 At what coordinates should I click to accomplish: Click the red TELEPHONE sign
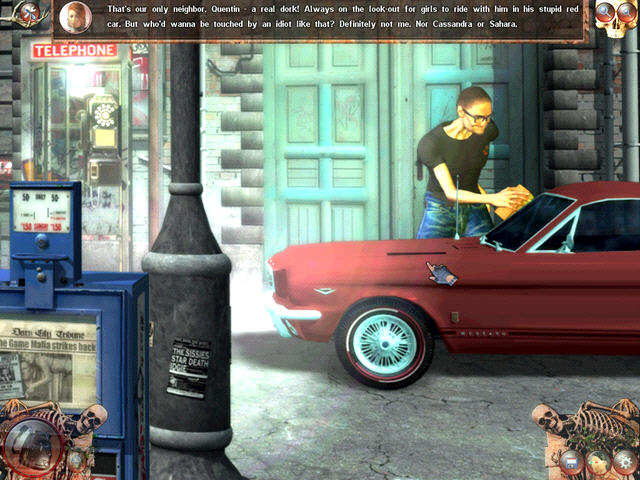74,50
